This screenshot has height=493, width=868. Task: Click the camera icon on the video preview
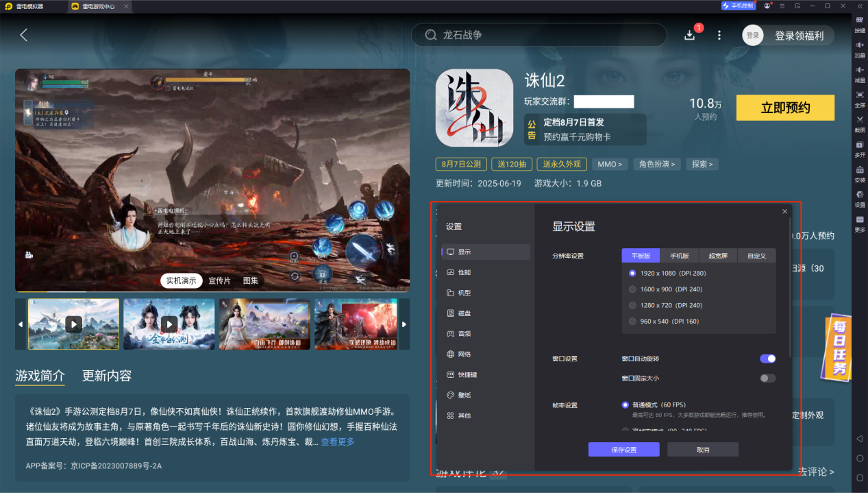[x=29, y=255]
